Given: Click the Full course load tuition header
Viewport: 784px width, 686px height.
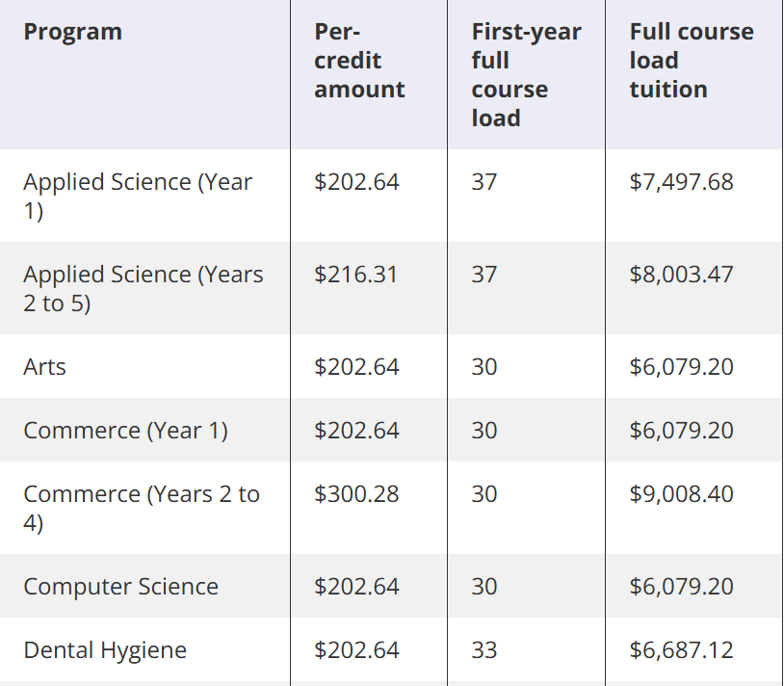Looking at the screenshot, I should (692, 61).
